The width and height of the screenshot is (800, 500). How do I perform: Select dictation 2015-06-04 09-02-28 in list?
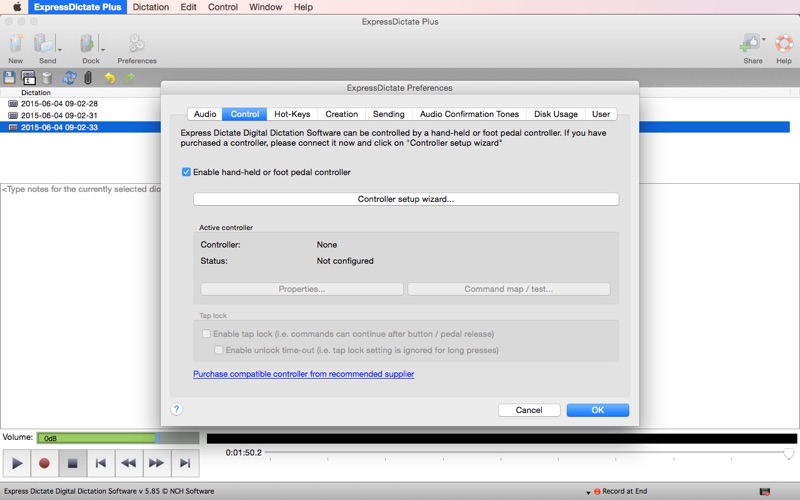click(58, 103)
